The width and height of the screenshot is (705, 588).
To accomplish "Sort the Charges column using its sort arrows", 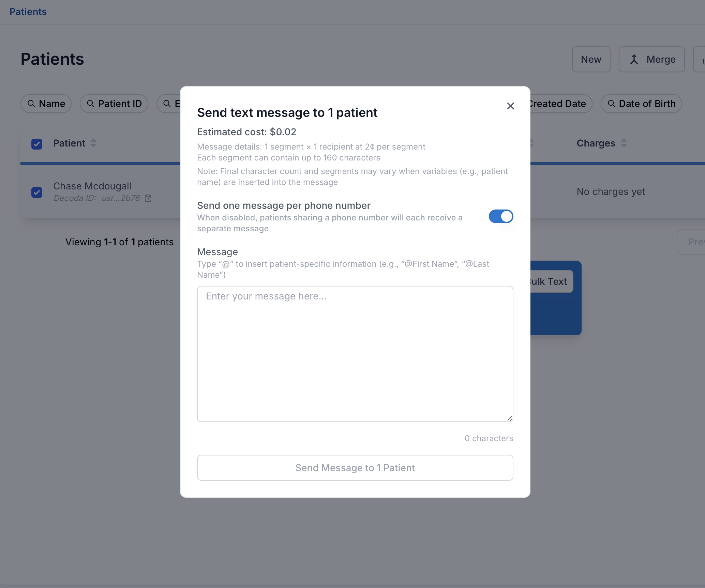I will tap(624, 143).
